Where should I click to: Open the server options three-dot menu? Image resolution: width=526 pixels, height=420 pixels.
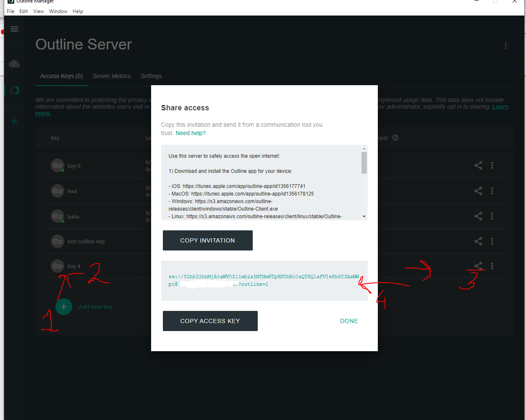(x=505, y=46)
